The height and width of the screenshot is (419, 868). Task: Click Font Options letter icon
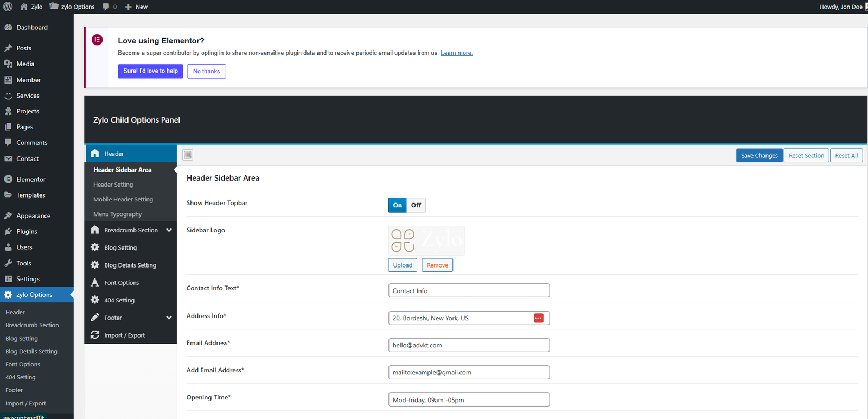(95, 283)
